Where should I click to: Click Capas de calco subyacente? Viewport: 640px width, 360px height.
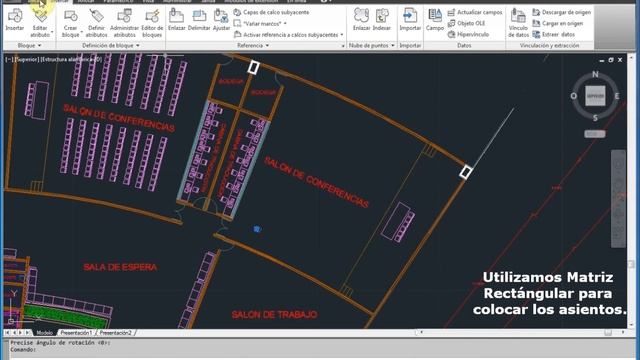271,12
